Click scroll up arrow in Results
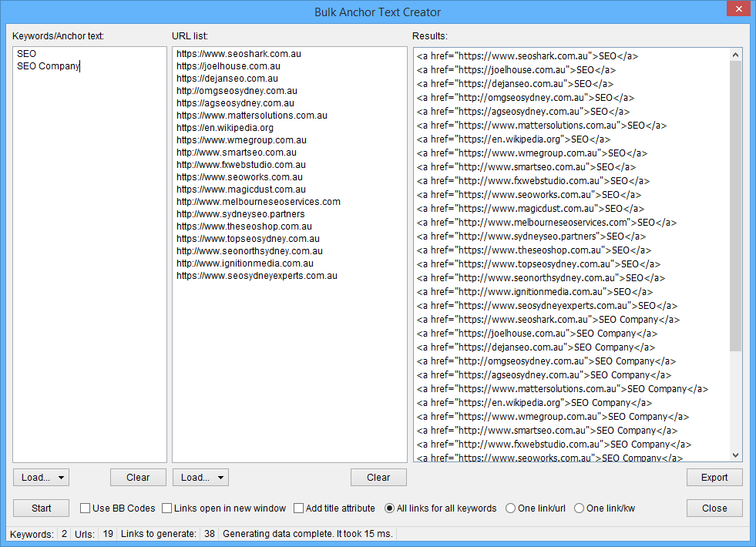 pos(735,55)
